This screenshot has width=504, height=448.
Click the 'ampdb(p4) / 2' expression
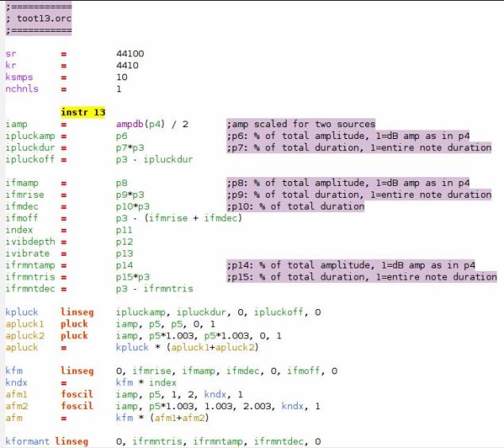152,124
